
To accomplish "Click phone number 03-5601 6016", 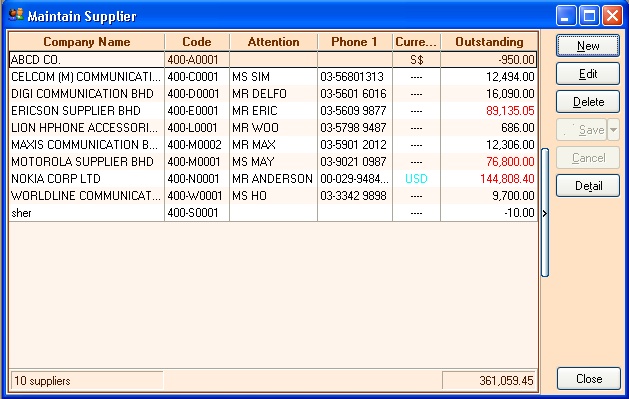I will [355, 93].
